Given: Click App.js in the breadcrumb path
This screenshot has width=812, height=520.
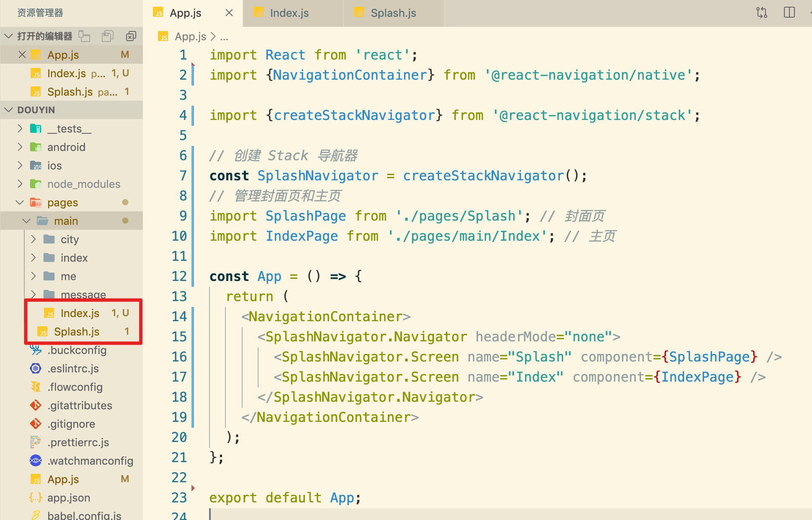Looking at the screenshot, I should [190, 36].
